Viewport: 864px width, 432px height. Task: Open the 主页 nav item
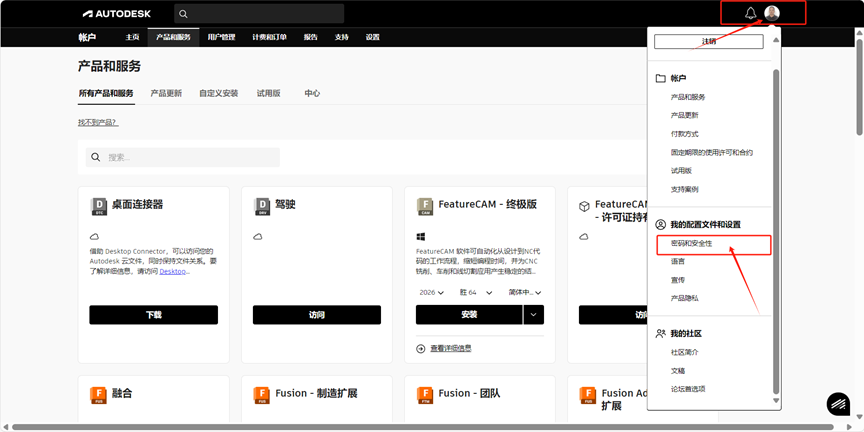pos(132,37)
